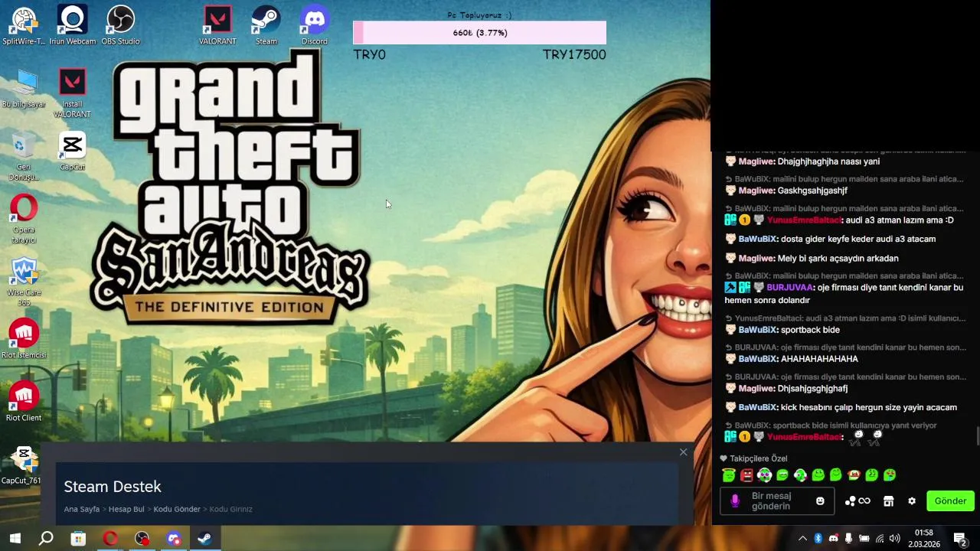The height and width of the screenshot is (551, 980).
Task: Click the donation goal progress bar 660₺
Action: 479,33
